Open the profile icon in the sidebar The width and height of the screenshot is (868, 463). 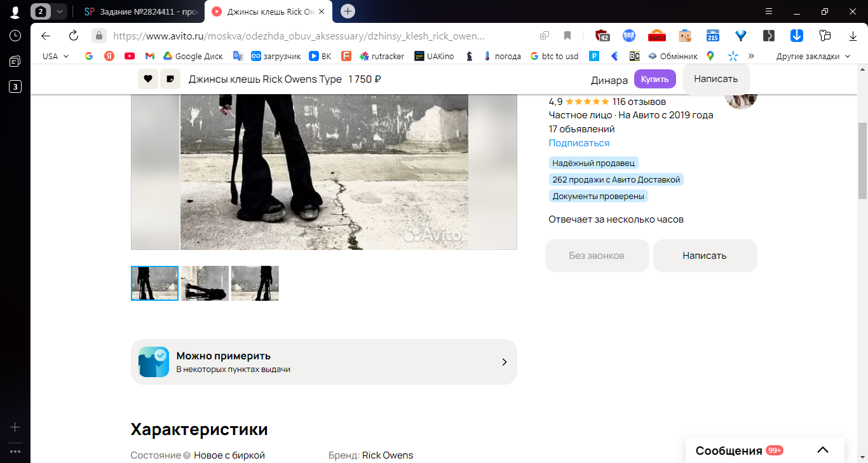pos(15,11)
